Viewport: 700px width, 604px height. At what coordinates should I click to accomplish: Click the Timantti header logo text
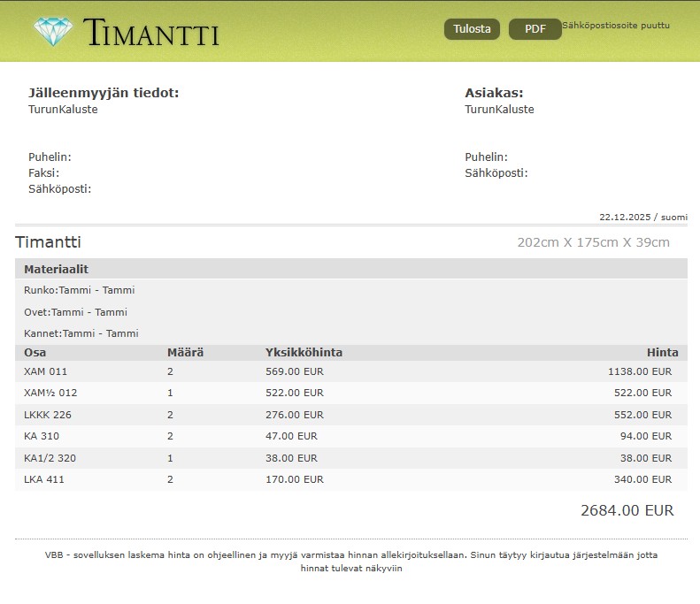pyautogui.click(x=151, y=33)
